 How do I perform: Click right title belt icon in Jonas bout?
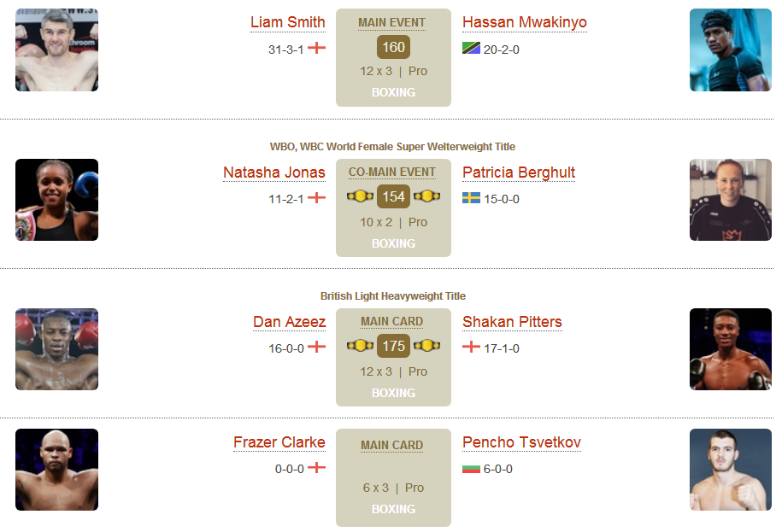[427, 196]
